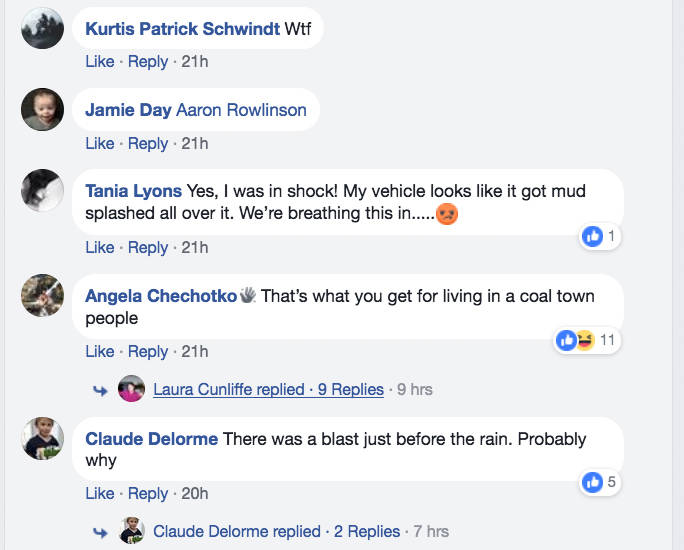This screenshot has height=550, width=684.
Task: View the like reaction on Tania Lyons' comment
Action: coord(592,236)
